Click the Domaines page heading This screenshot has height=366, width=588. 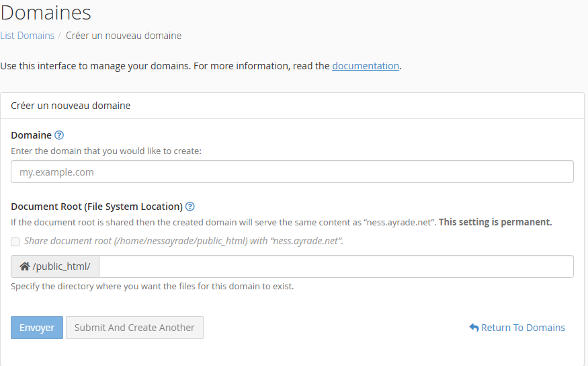pos(46,13)
